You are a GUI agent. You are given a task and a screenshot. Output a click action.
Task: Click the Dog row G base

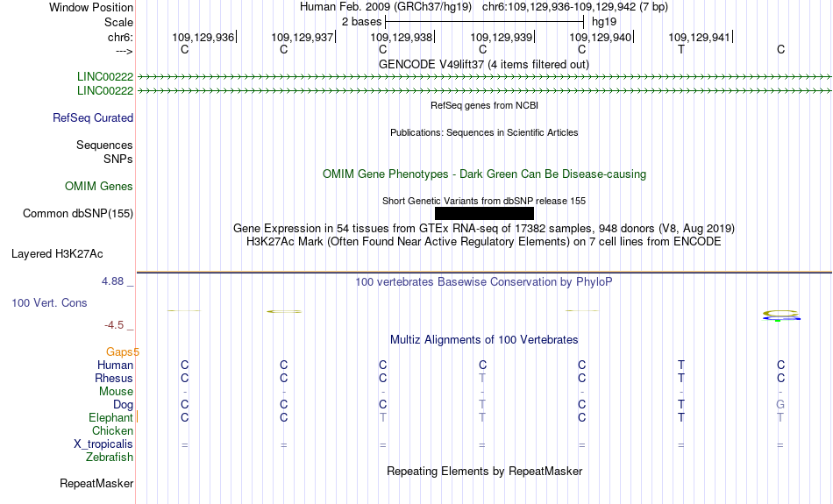click(780, 405)
